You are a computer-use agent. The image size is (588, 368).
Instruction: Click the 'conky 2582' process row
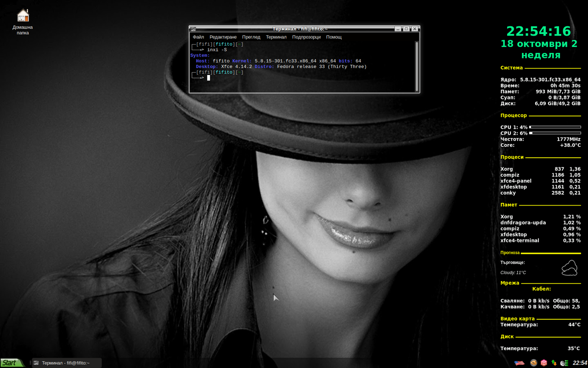click(x=541, y=193)
